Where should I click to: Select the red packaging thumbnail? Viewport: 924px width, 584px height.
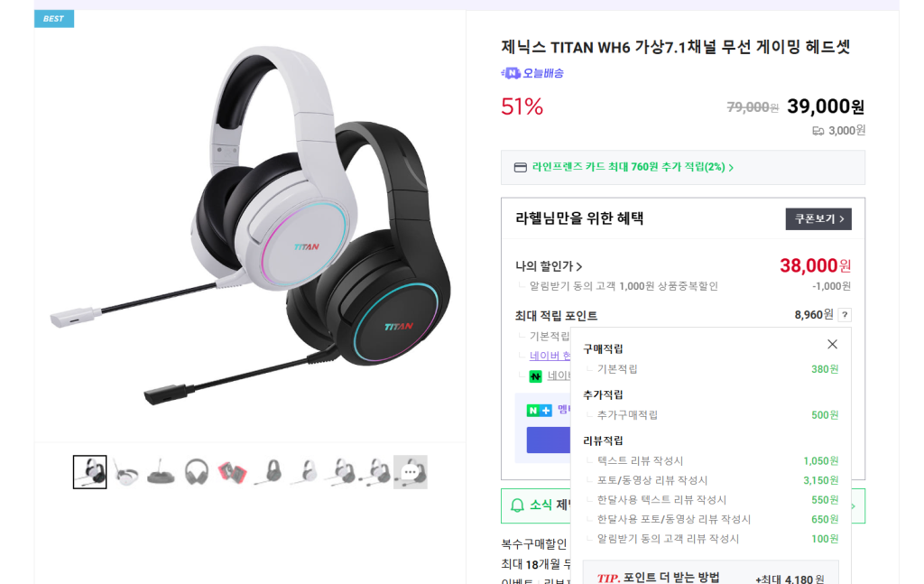pyautogui.click(x=232, y=472)
